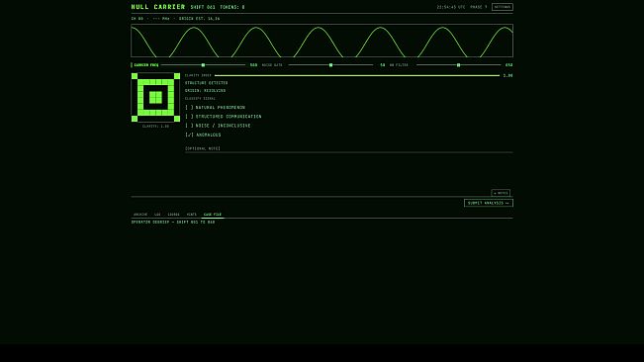Click the Clarity Index progress bar
Viewport: 644px width, 362px height.
pos(357,75)
